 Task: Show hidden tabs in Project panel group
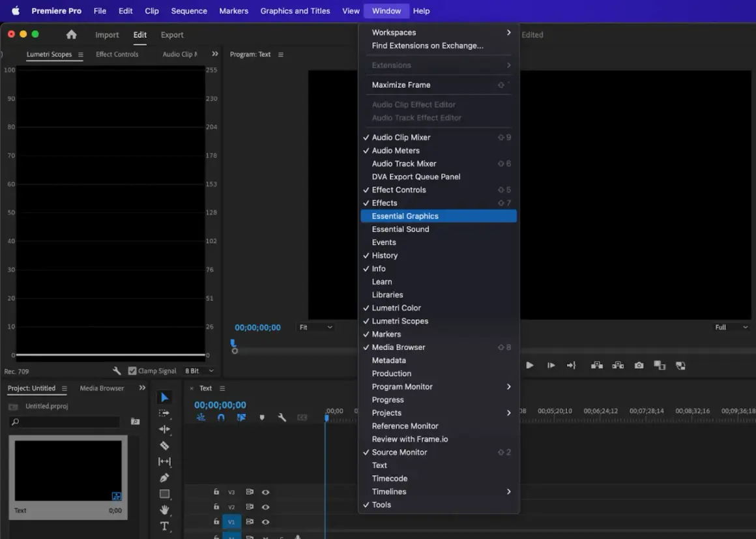pos(142,388)
